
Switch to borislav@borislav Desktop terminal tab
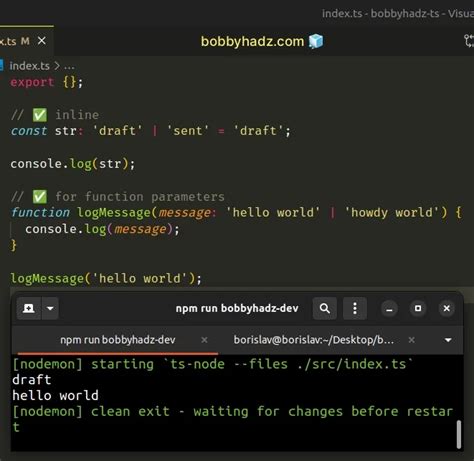tap(314, 340)
